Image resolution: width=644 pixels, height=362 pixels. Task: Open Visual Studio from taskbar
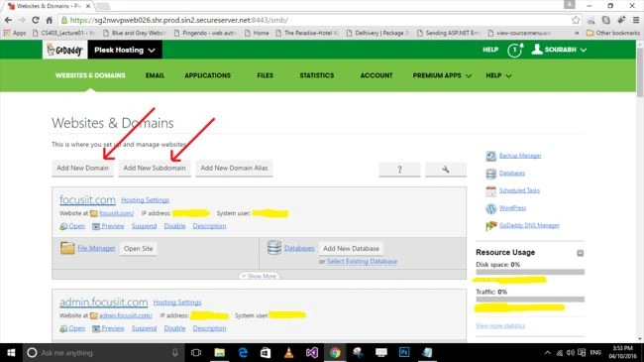[x=312, y=352]
